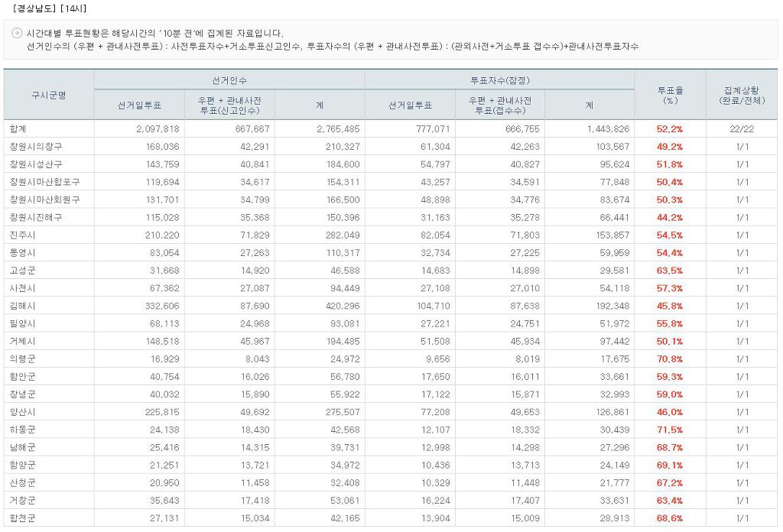Click the 777,071 election-day voters cell

pyautogui.click(x=433, y=128)
